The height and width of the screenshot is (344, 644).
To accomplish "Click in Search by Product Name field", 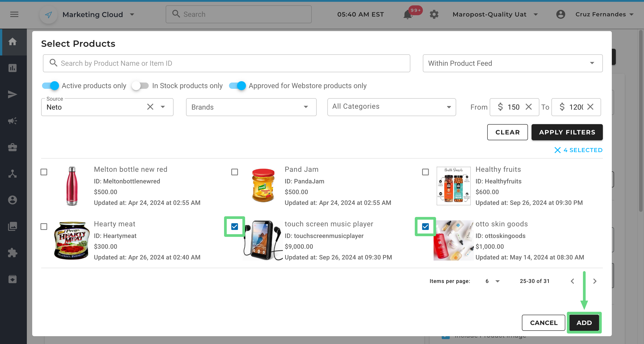I will pos(226,63).
